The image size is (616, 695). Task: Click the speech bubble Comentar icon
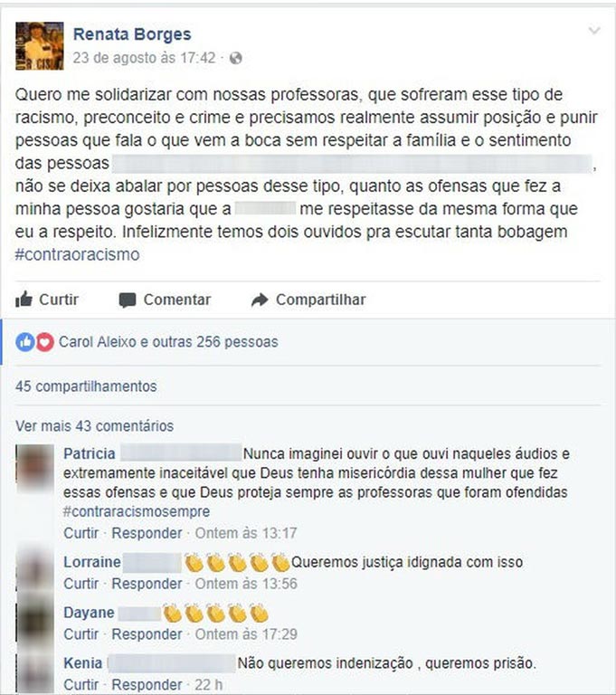[128, 300]
